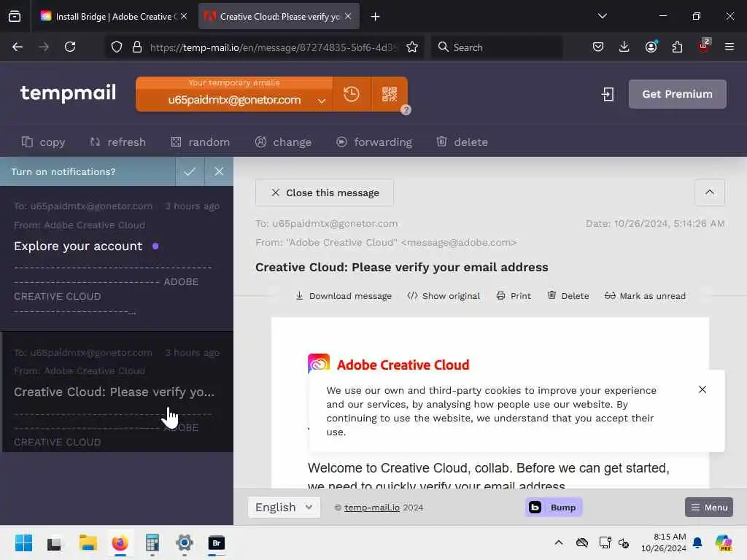Open Firefox application menu

point(729,47)
